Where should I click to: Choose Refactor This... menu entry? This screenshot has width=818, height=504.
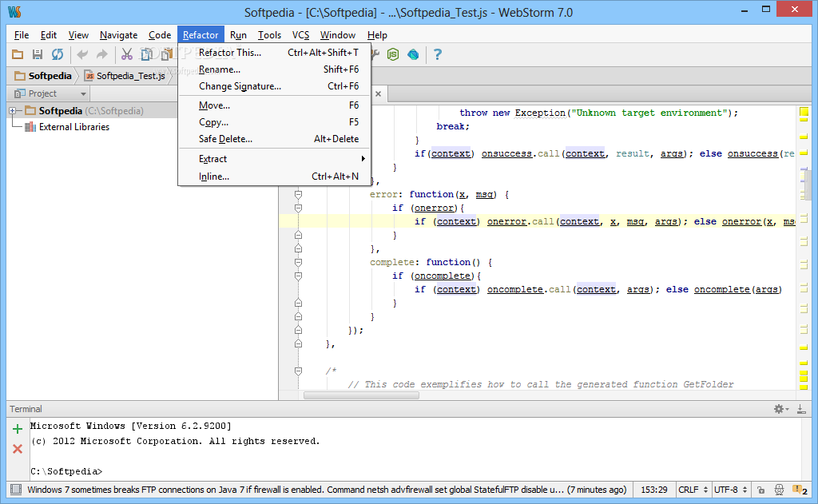(275, 52)
